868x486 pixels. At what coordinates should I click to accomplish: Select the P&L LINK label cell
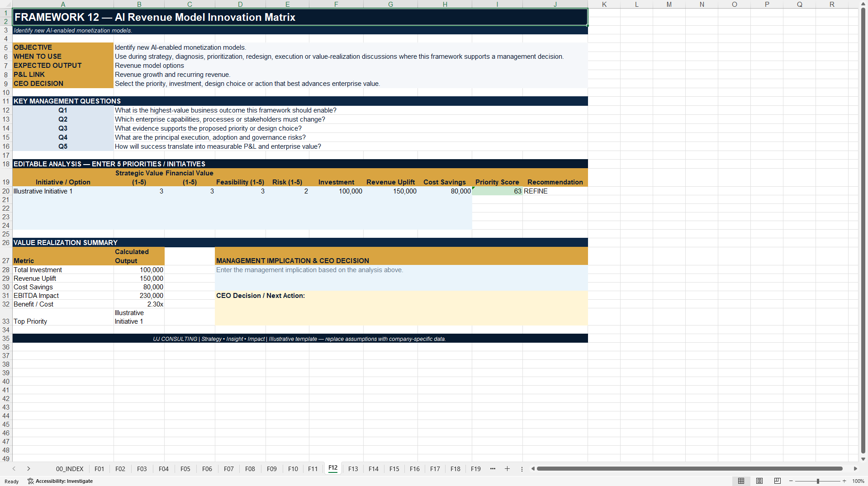pos(63,75)
